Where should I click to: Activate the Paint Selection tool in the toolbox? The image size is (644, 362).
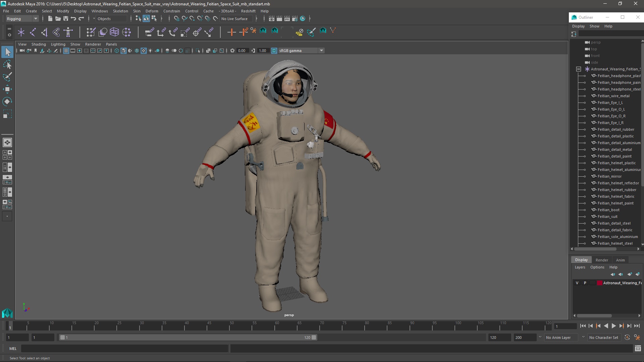7,77
